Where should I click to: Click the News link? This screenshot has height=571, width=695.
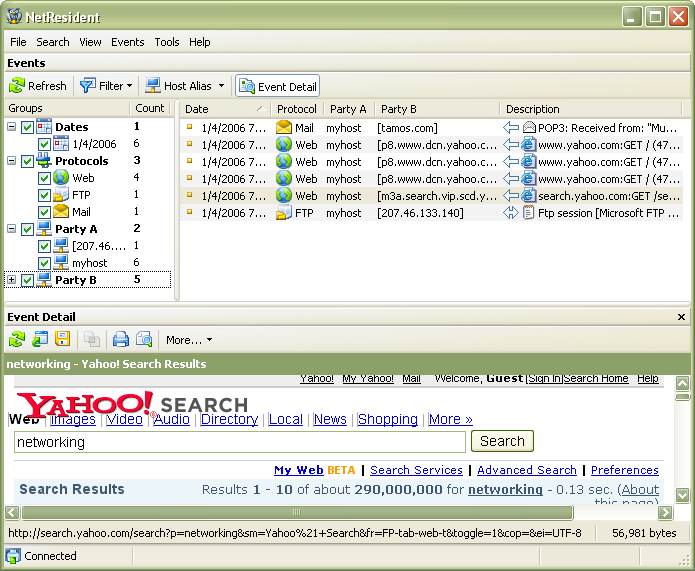tap(330, 419)
